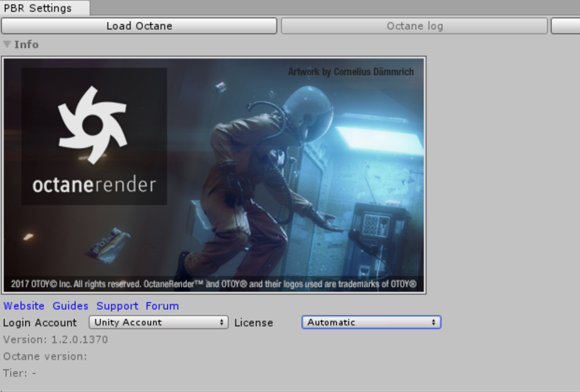This screenshot has height=392, width=580.
Task: Switch to the PBR Settings tab
Action: pyautogui.click(x=44, y=7)
